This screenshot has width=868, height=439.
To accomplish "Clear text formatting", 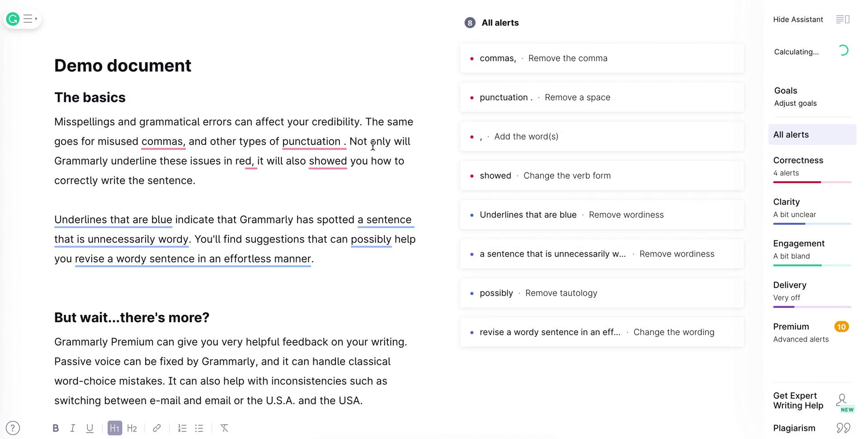I will [x=224, y=428].
